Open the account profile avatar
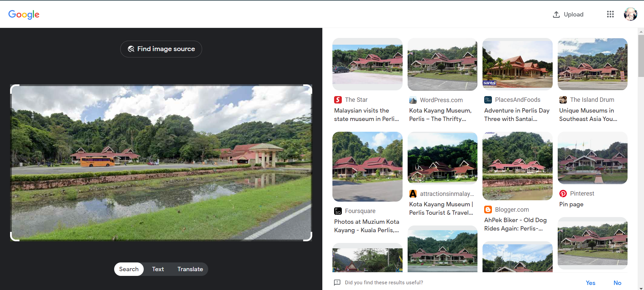This screenshot has width=644, height=290. [630, 14]
